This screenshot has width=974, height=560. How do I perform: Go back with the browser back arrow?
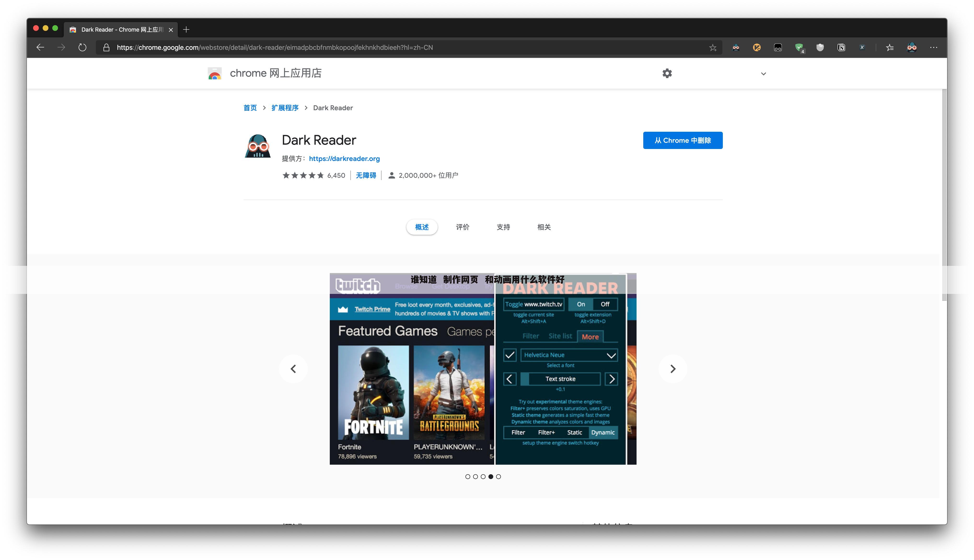(x=41, y=48)
